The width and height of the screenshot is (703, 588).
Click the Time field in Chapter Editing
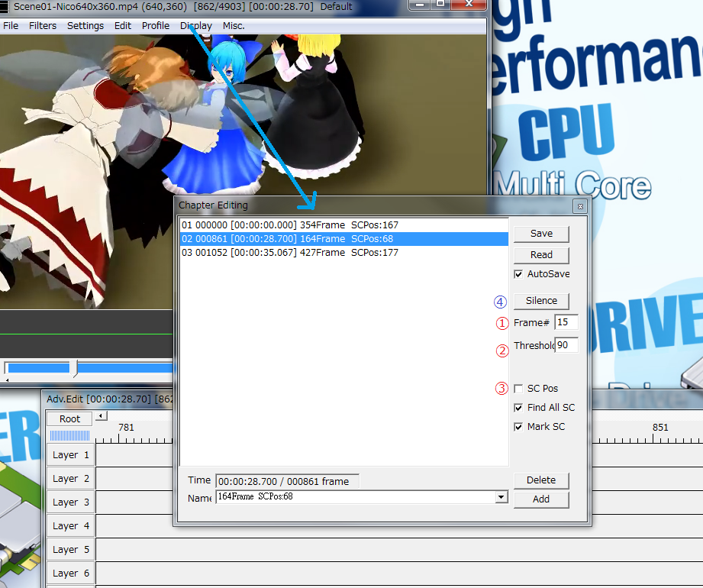(x=287, y=481)
